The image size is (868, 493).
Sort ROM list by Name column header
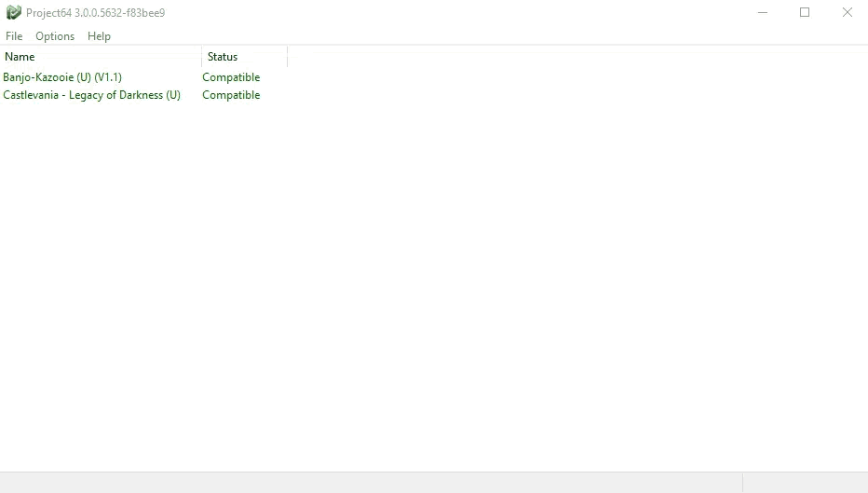(x=93, y=57)
